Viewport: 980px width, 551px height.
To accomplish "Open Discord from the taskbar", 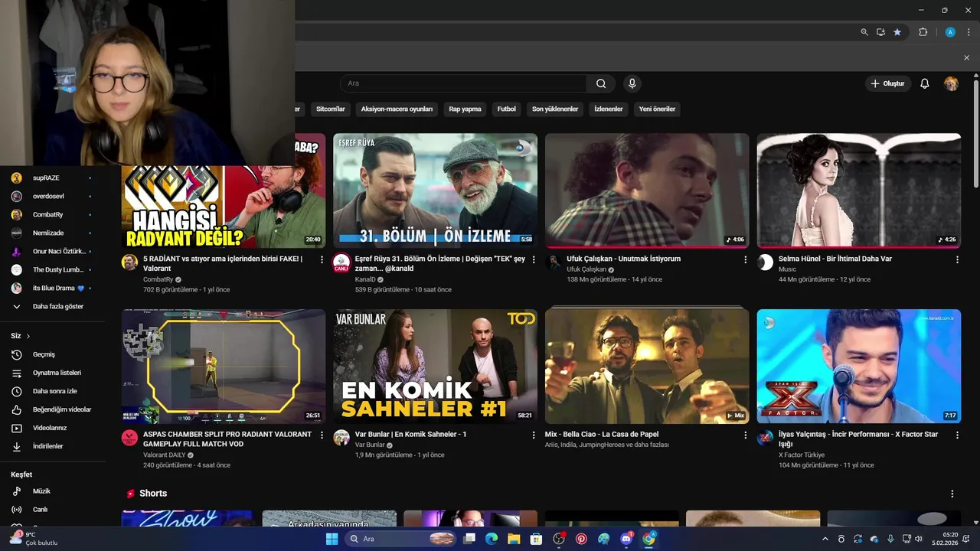I will point(626,539).
